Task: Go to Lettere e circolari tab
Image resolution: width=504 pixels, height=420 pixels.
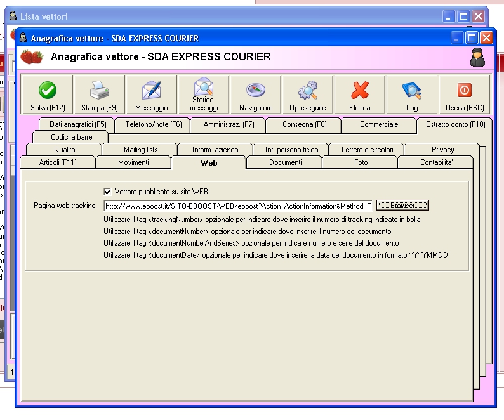Action: pos(367,150)
